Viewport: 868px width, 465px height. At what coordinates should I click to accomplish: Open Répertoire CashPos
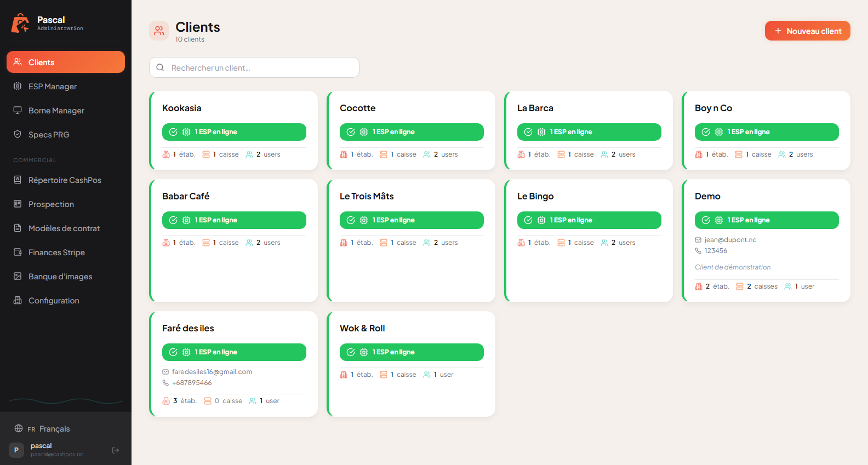click(x=66, y=180)
